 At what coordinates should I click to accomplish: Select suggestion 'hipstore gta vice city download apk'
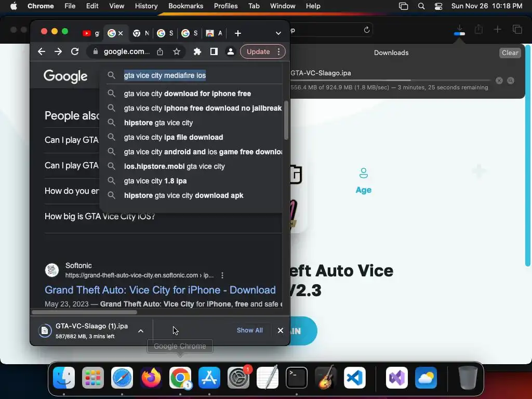pyautogui.click(x=183, y=196)
